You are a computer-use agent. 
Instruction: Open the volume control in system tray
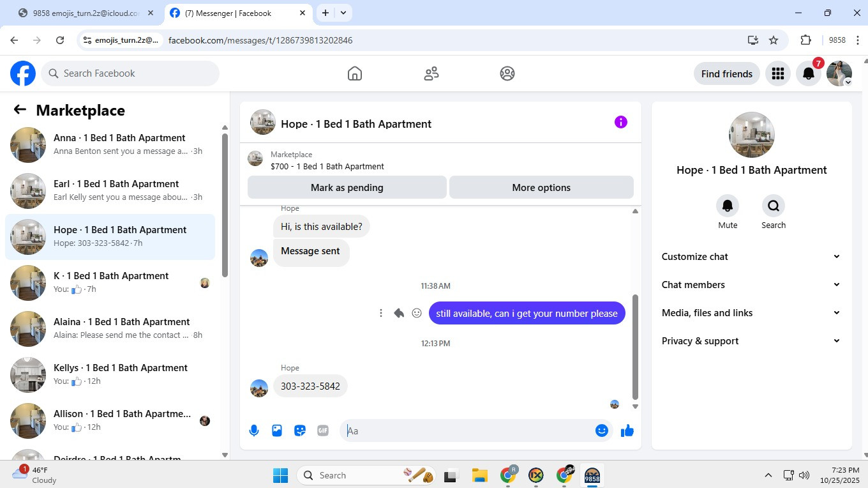804,475
